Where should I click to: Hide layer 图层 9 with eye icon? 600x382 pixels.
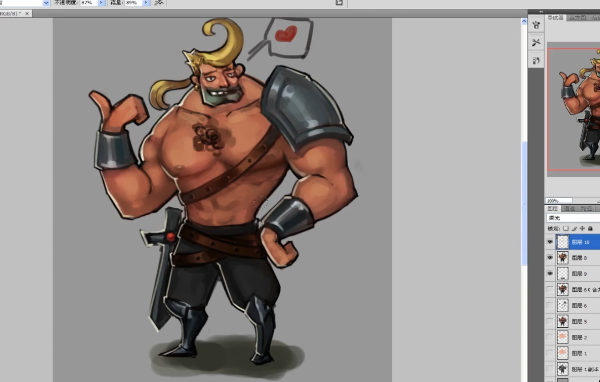pyautogui.click(x=550, y=274)
